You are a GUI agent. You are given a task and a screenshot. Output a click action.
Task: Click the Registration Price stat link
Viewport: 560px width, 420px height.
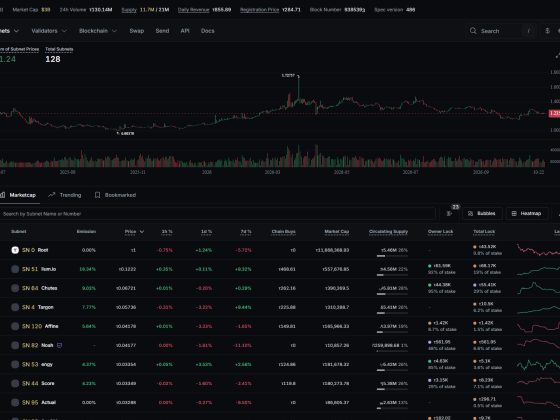[x=259, y=10]
